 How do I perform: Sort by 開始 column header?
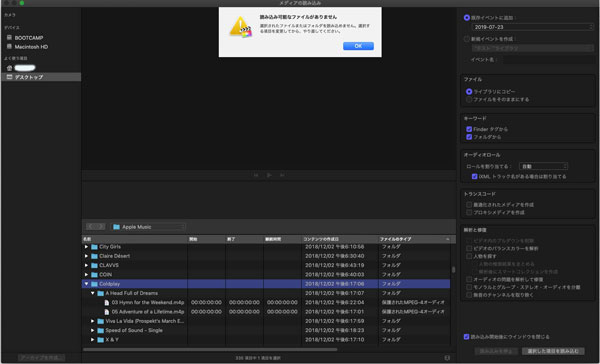pyautogui.click(x=206, y=239)
